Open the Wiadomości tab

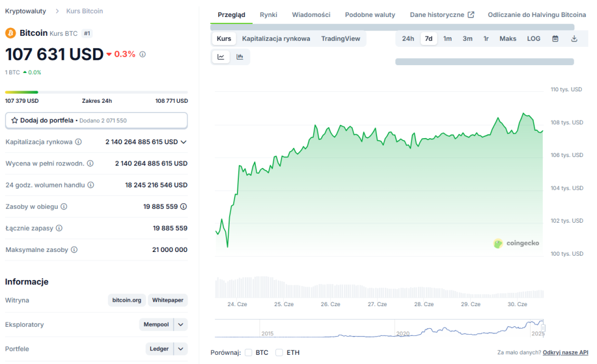(x=311, y=15)
